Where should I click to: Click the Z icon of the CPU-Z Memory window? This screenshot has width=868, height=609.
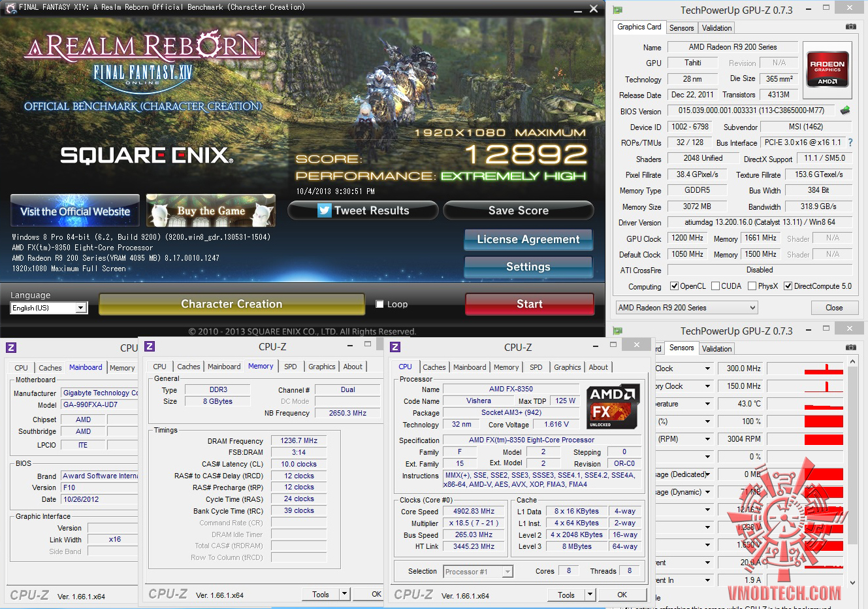pos(150,346)
